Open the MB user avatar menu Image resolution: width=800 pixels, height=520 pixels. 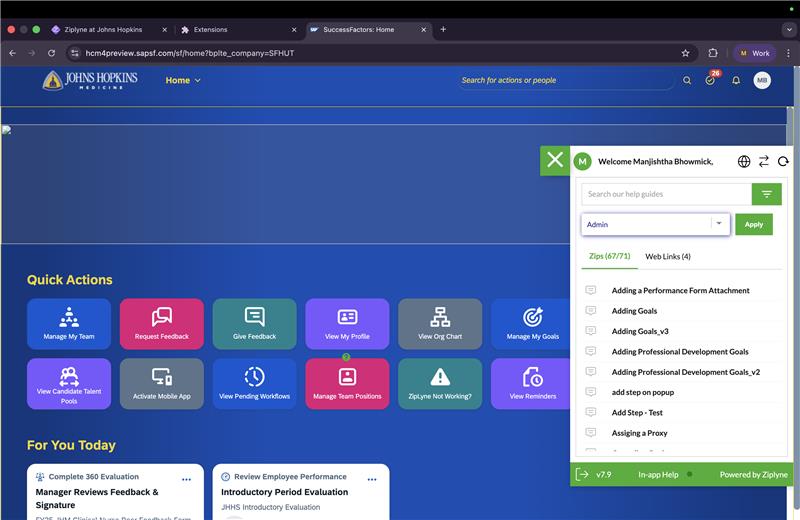tap(762, 80)
